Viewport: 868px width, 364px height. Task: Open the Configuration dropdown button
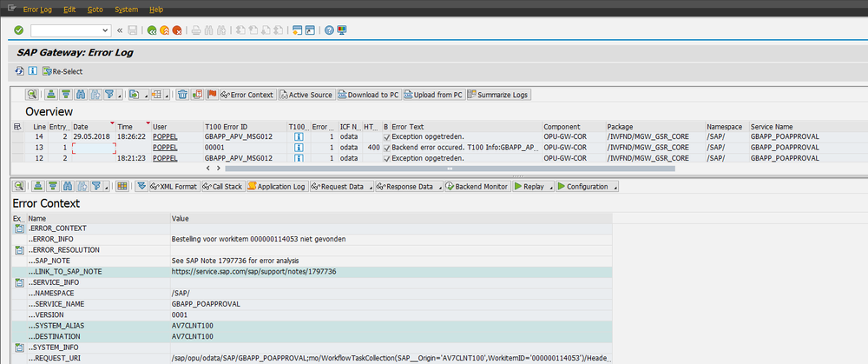[x=587, y=187]
